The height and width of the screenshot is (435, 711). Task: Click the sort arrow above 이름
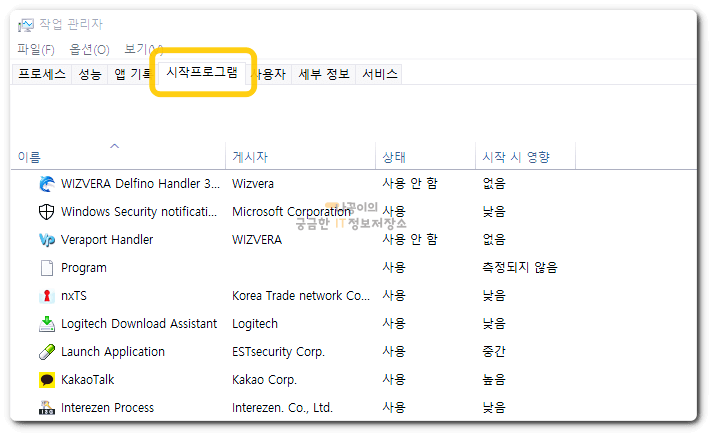click(x=114, y=146)
